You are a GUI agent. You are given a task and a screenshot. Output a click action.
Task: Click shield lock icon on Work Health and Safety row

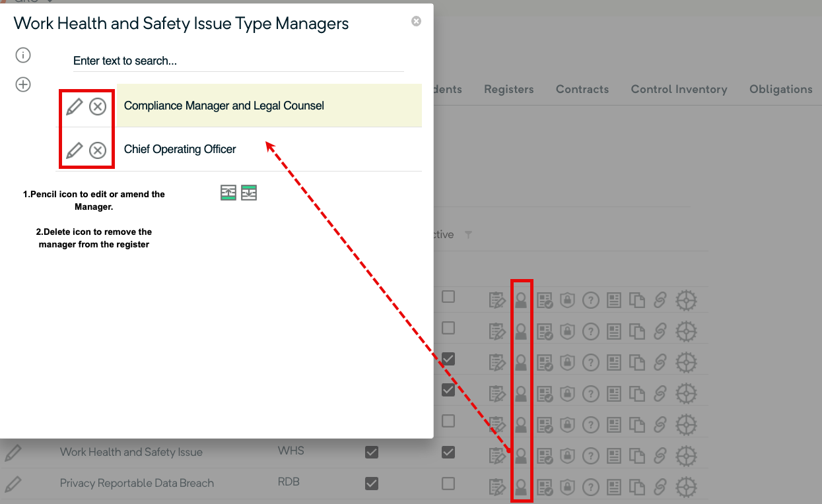pos(567,455)
